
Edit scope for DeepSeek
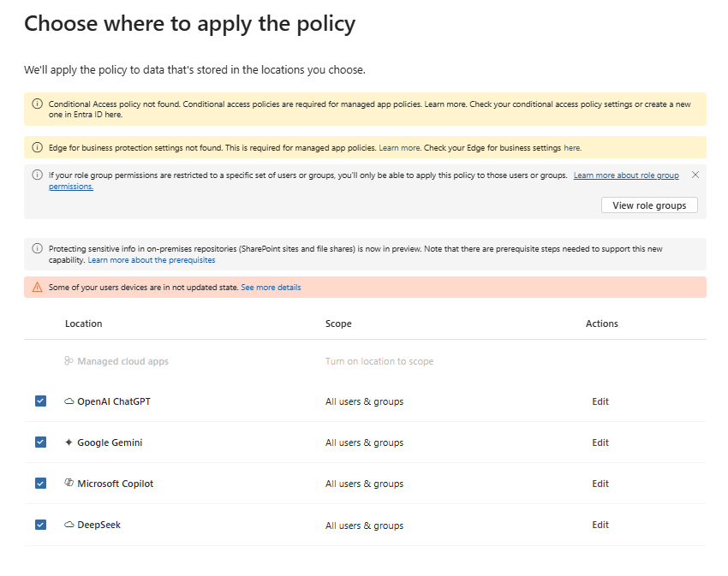(600, 525)
